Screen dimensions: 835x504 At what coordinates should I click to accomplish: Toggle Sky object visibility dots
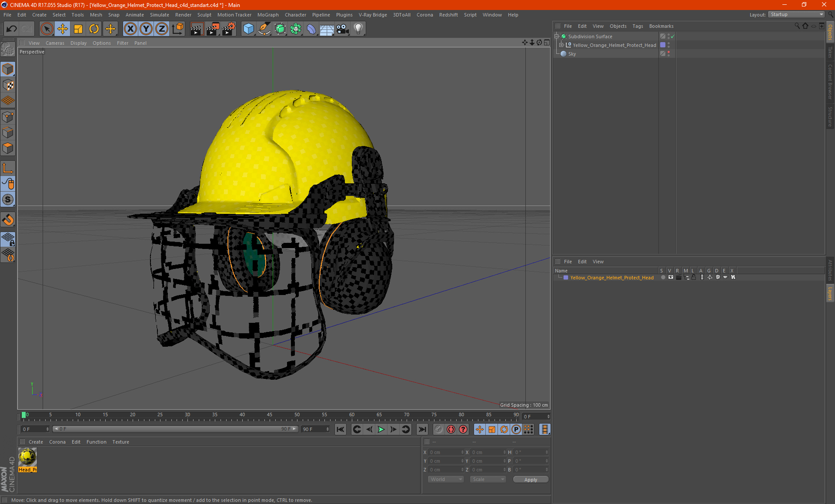tap(668, 54)
